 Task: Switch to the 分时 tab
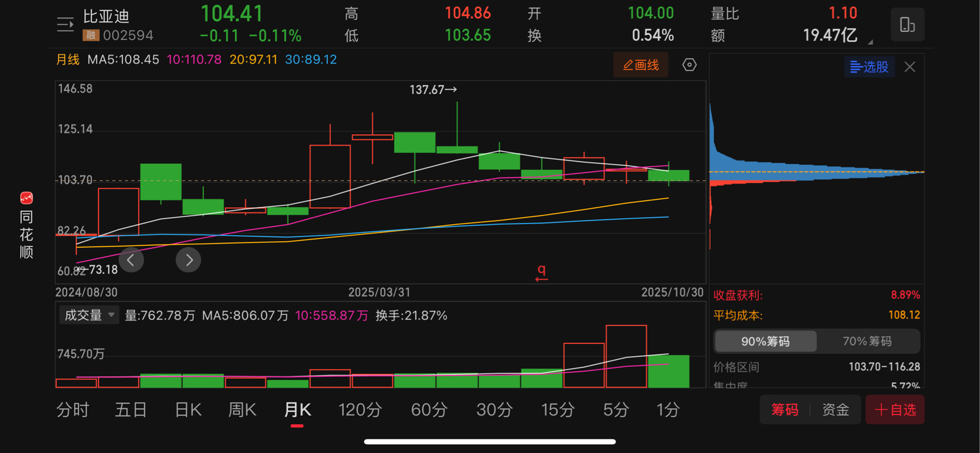pos(73,410)
